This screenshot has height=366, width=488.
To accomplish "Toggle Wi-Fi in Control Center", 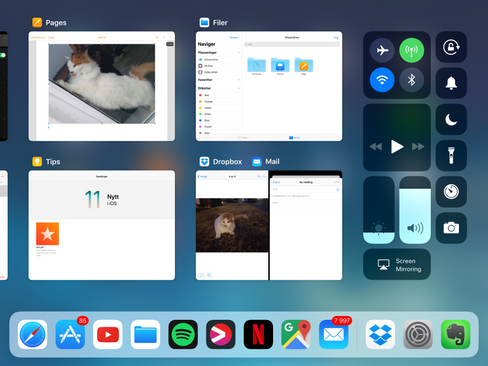I will point(382,80).
